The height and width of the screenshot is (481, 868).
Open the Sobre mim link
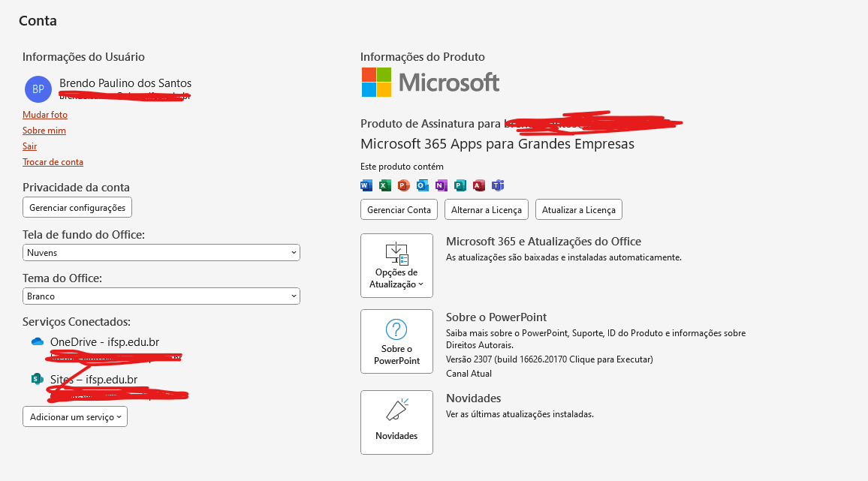tap(44, 131)
